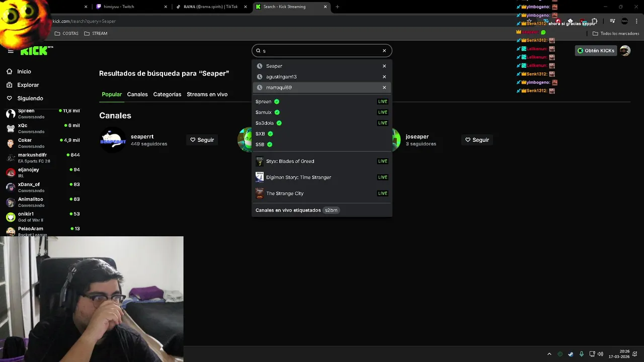Switch to Streams en vivo tab
The image size is (644, 362).
click(207, 95)
